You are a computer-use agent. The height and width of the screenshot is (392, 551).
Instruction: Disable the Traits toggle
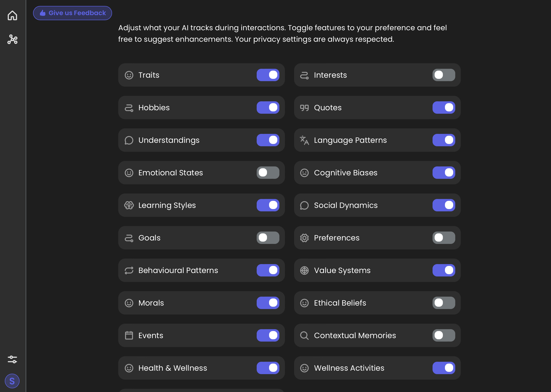click(x=268, y=75)
